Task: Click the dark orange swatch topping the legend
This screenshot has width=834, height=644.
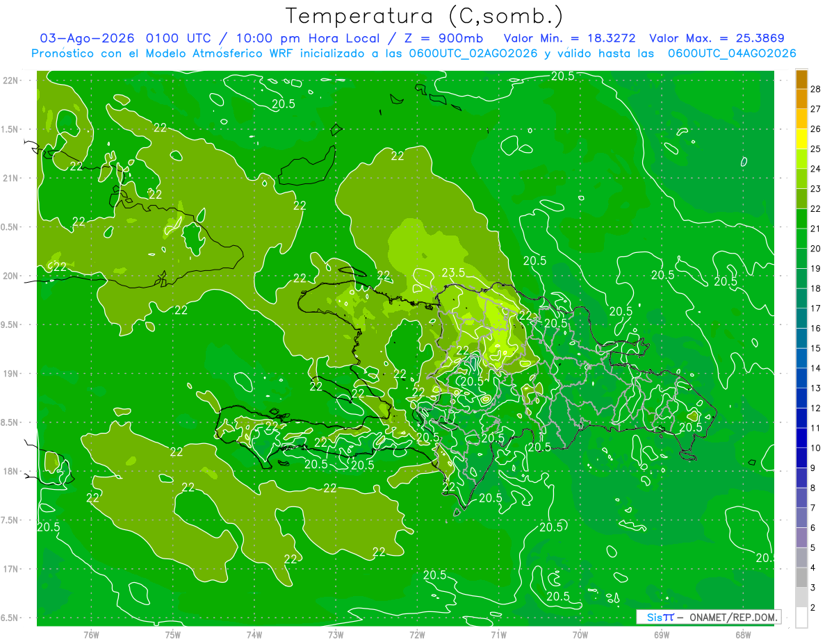Action: pos(801,79)
